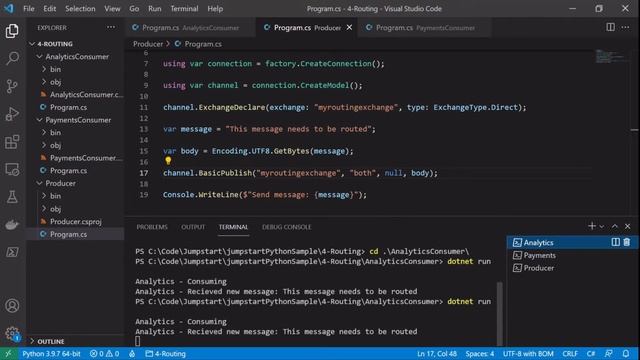Switch to the Output panel tab
This screenshot has width=640, height=360.
click(193, 227)
